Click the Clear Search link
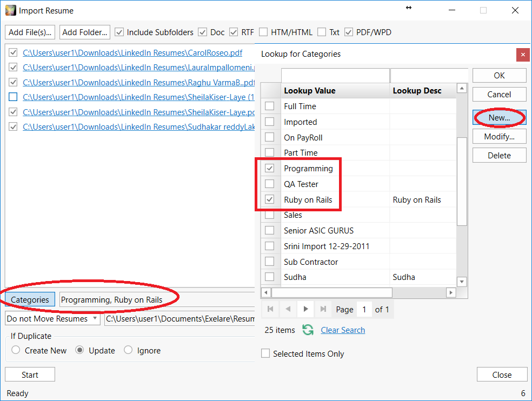The width and height of the screenshot is (532, 401). click(343, 330)
